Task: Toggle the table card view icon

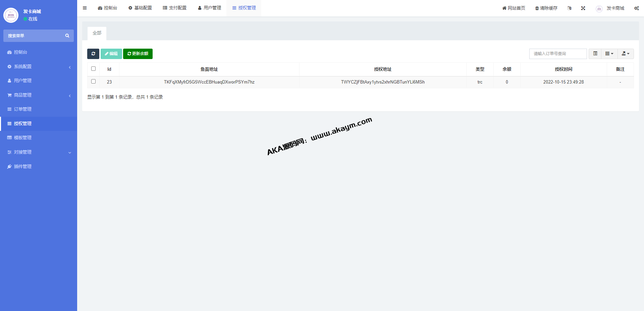Action: 595,54
